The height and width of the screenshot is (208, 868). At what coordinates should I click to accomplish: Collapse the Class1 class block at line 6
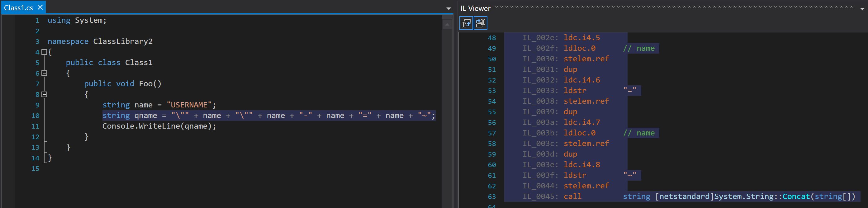[x=44, y=73]
